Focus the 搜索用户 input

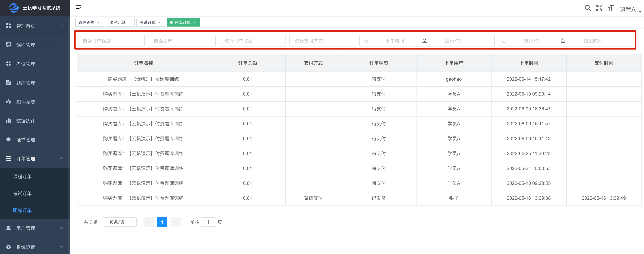point(182,41)
